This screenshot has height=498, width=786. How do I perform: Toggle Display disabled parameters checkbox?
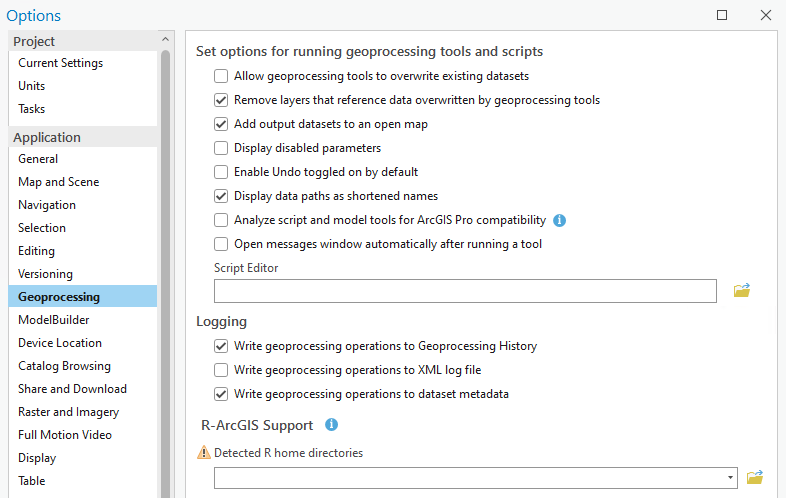[221, 148]
